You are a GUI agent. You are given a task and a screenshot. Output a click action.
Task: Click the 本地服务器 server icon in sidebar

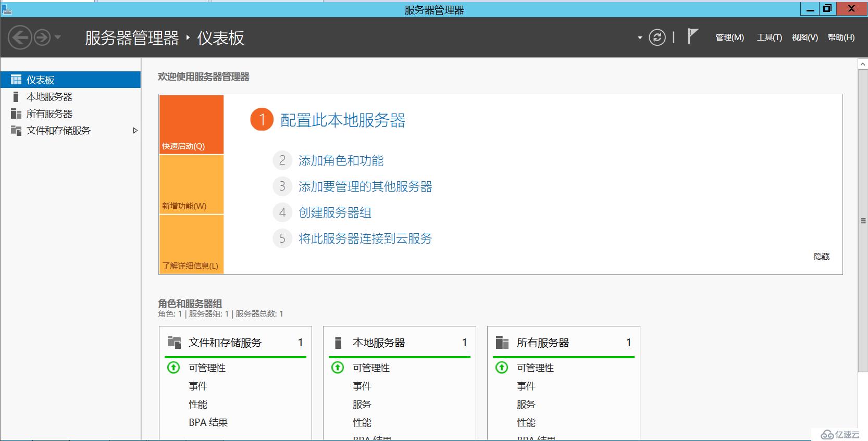tap(16, 97)
